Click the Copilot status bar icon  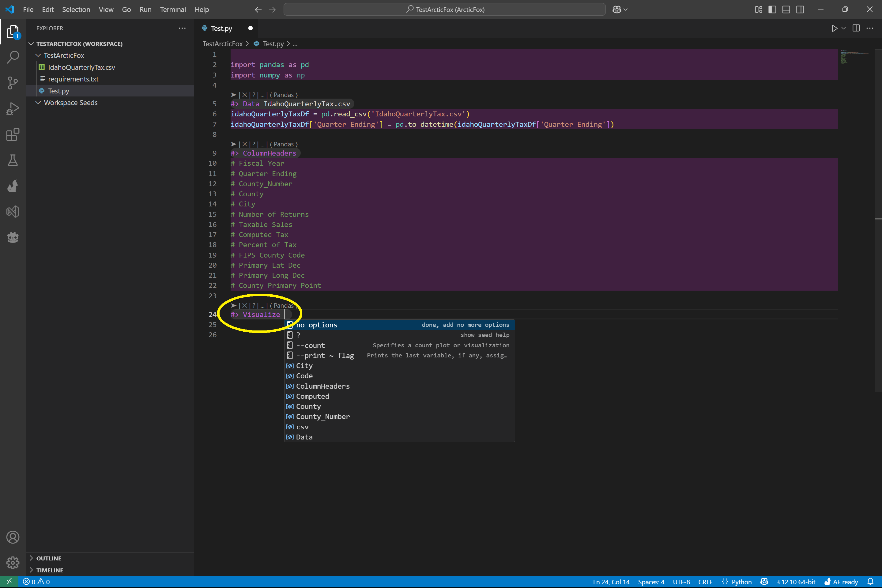(764, 582)
